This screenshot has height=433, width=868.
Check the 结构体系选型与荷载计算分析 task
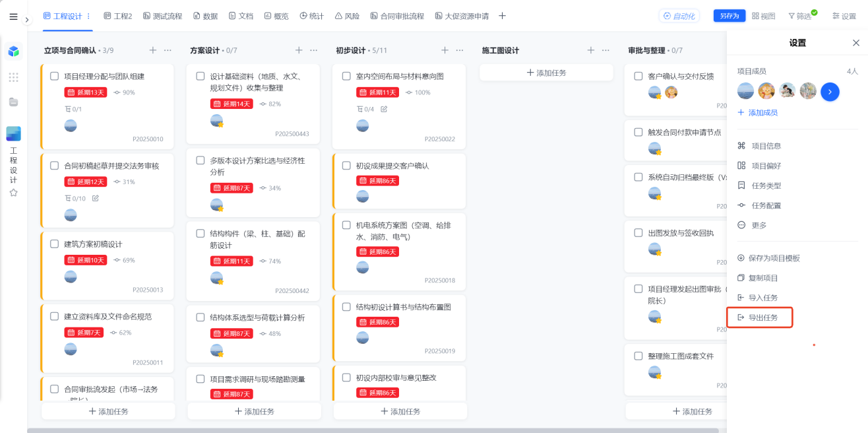[x=201, y=317]
